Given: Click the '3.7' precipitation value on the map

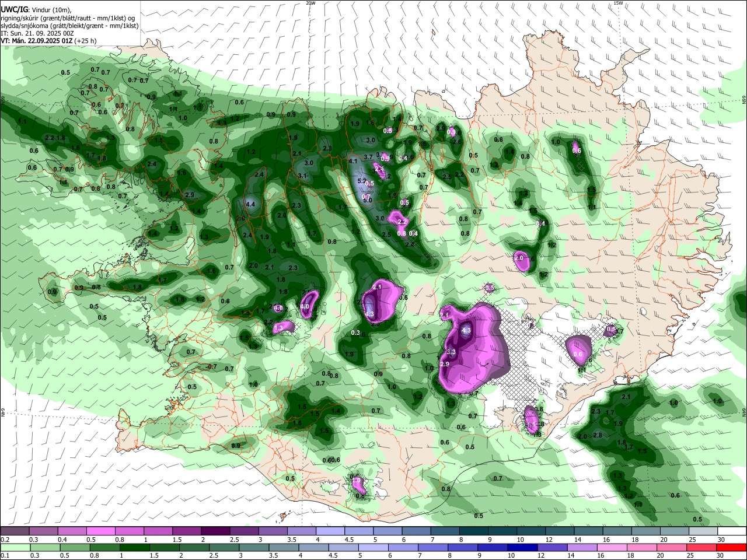Looking at the screenshot, I should tap(368, 157).
